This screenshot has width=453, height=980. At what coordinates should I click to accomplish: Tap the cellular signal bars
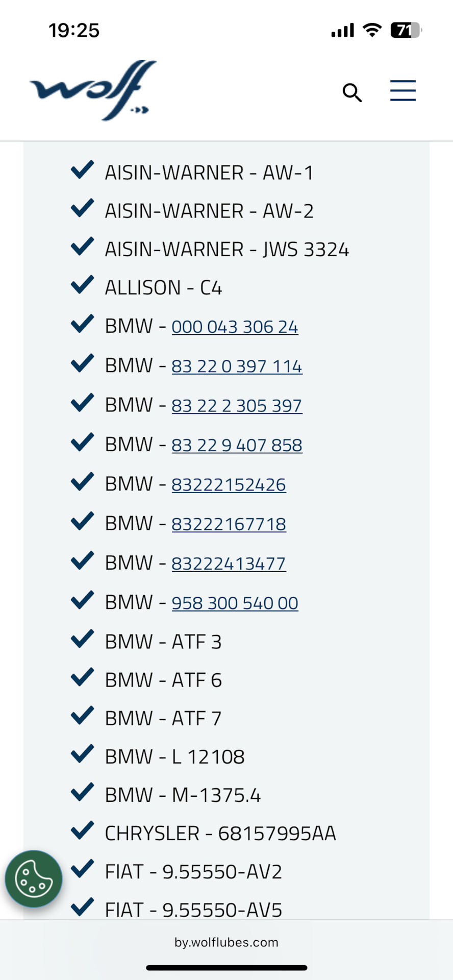click(342, 31)
